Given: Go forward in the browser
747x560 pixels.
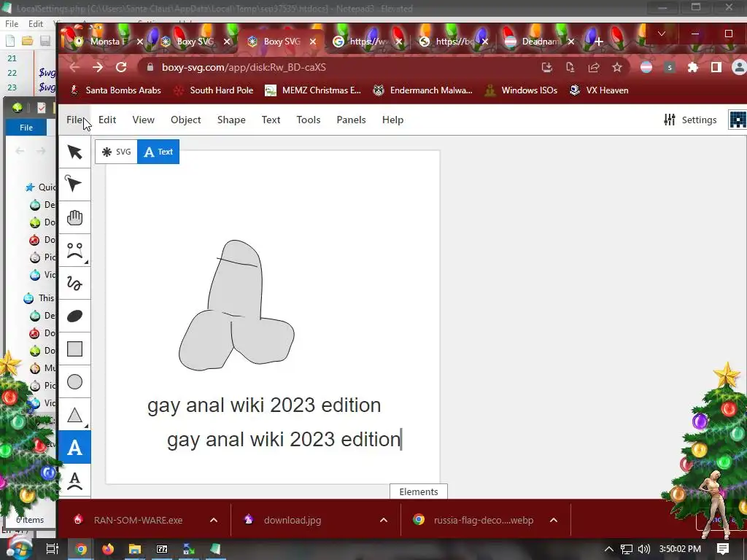Looking at the screenshot, I should [x=98, y=67].
